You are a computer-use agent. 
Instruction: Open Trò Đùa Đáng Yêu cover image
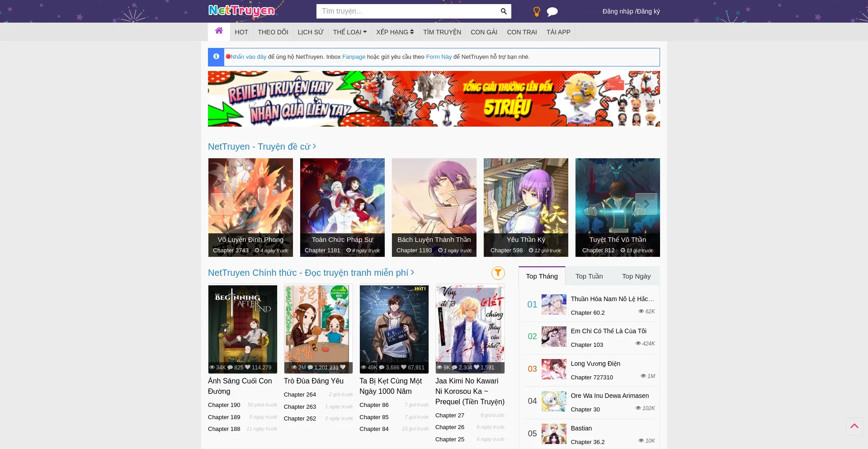(318, 329)
